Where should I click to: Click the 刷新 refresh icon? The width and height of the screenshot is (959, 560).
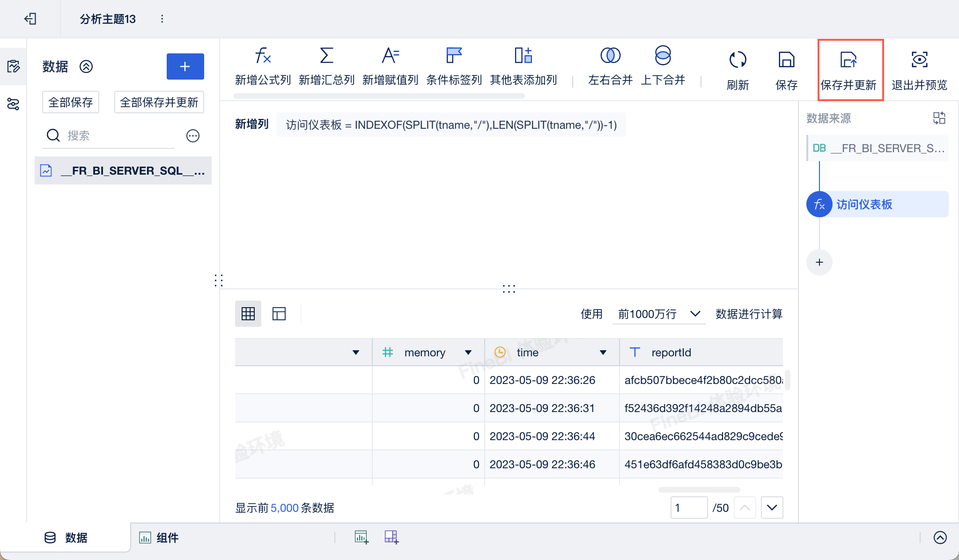click(738, 60)
